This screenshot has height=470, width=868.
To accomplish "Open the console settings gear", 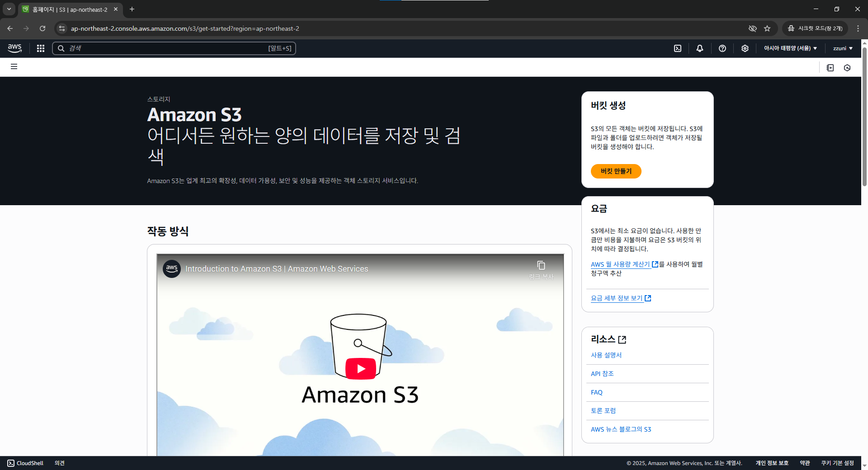I will click(x=745, y=48).
